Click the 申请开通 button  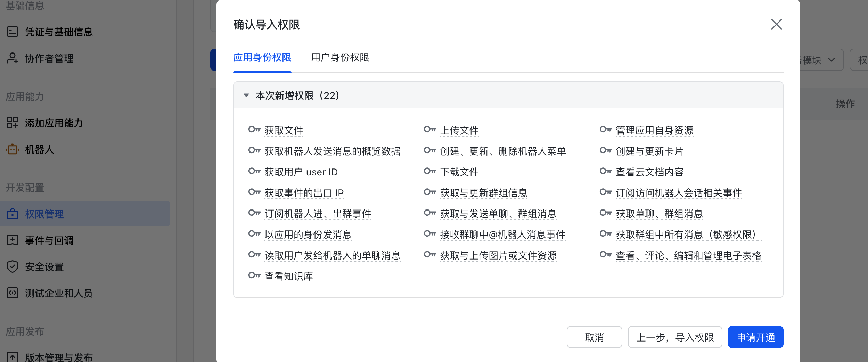pos(755,337)
